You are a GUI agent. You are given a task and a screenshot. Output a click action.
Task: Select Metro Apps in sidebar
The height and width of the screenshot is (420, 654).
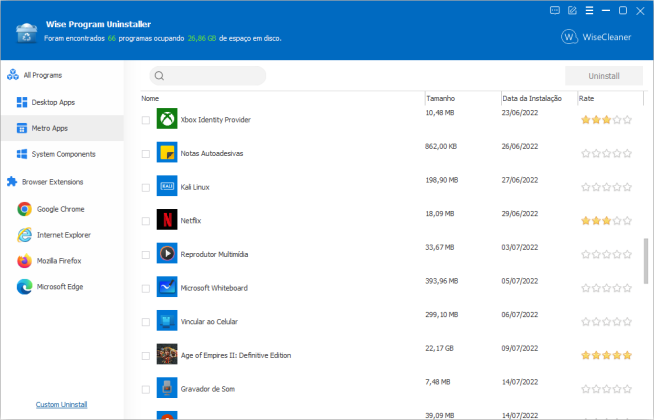coord(63,128)
